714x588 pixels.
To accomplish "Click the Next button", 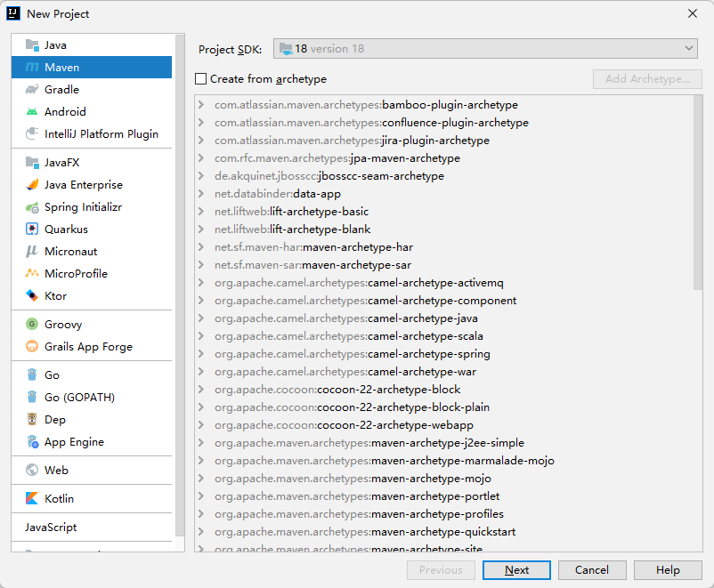I will pos(516,570).
